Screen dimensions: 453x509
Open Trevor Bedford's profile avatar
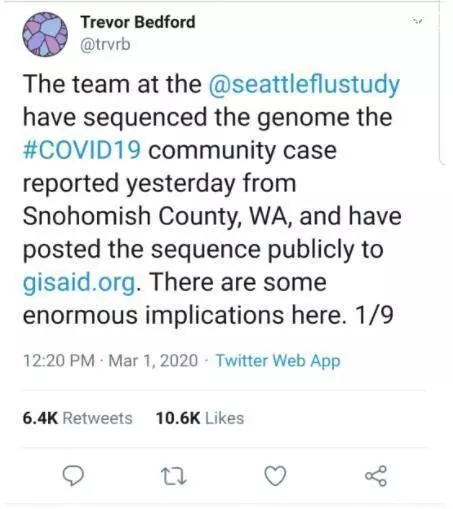(x=45, y=34)
